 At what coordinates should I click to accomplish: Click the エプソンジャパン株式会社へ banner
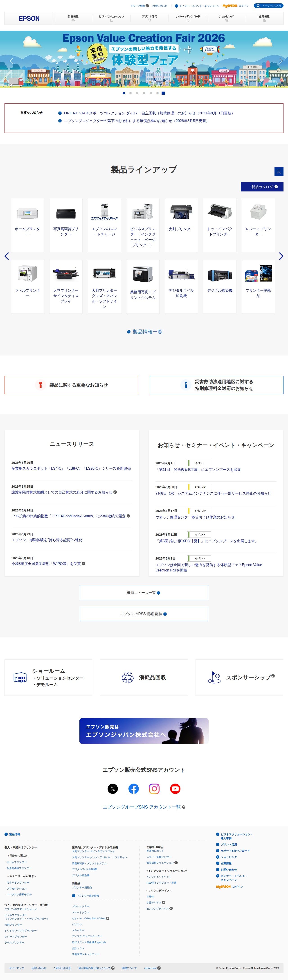tap(144, 731)
